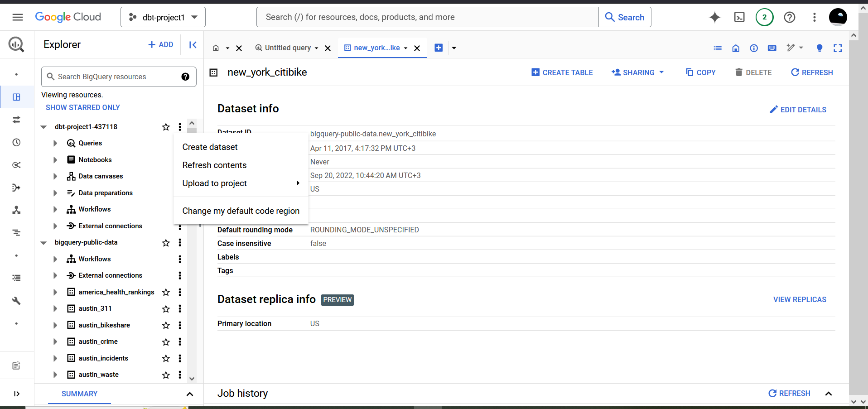
Task: Close the new_york...ike tab
Action: coord(417,48)
